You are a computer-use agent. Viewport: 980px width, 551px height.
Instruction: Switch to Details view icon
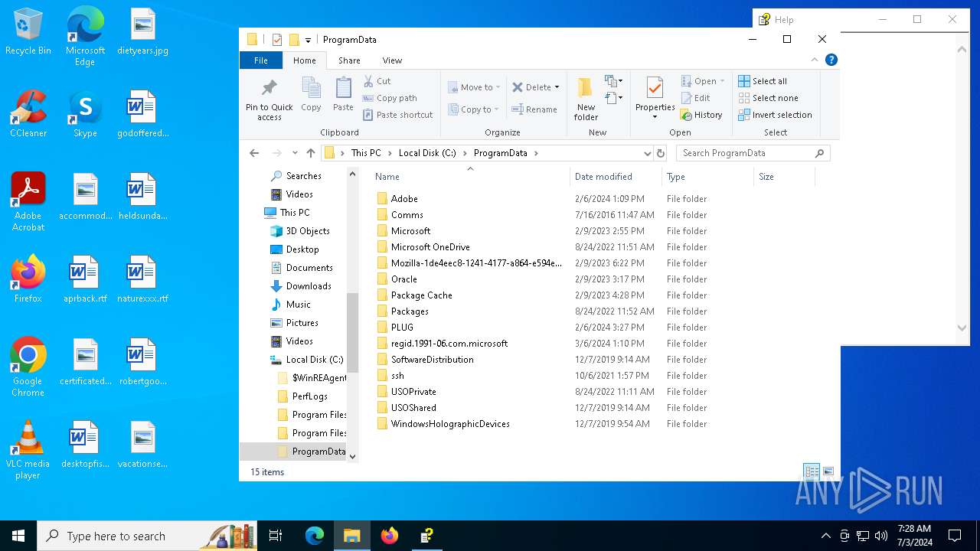812,471
